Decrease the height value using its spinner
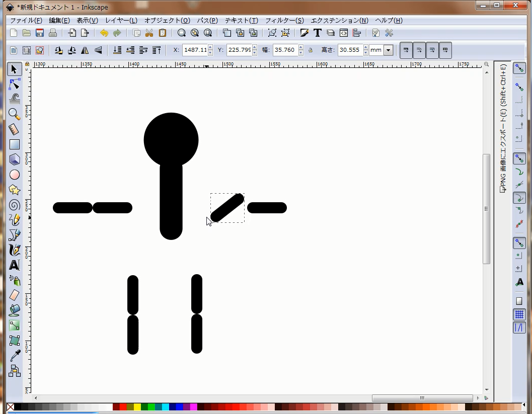 (365, 53)
